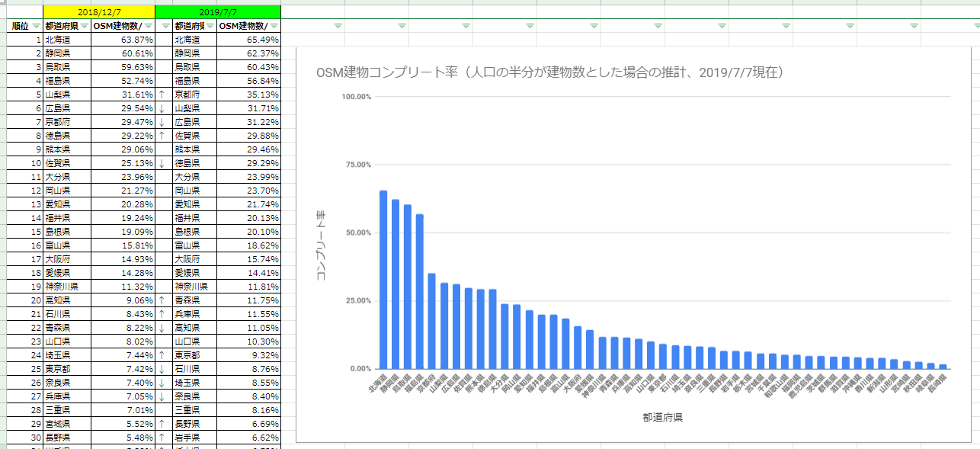Select cell showing 19.24%

122,218
